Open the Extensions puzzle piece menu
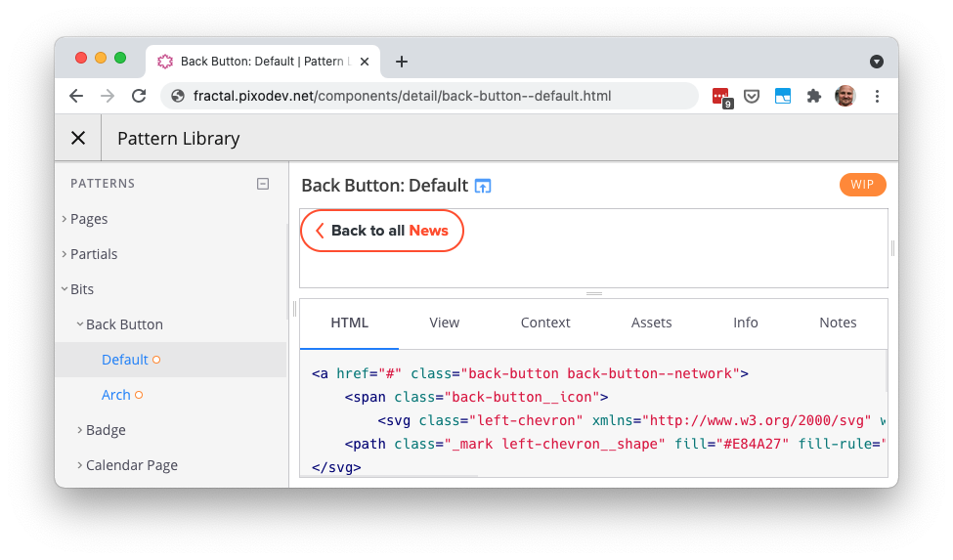The height and width of the screenshot is (560, 953). point(813,96)
